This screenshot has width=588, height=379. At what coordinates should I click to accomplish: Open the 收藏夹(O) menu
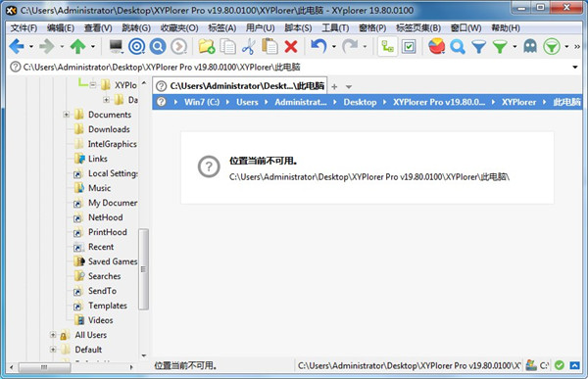tap(179, 28)
